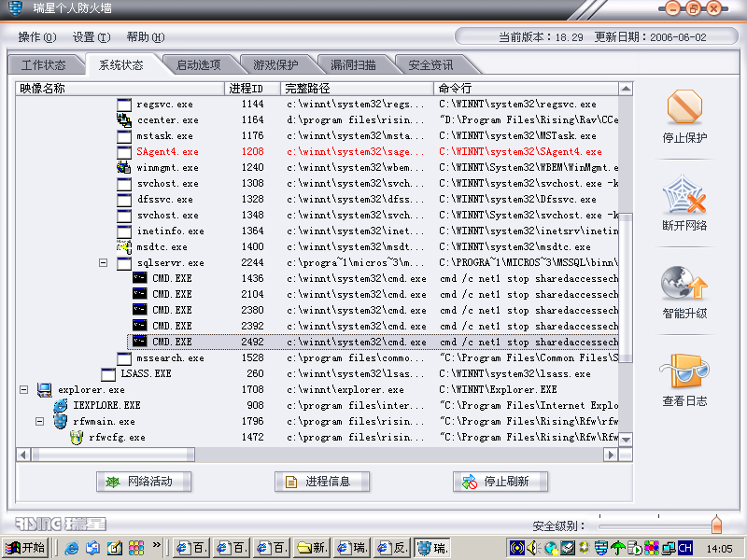Select the rfwcfg.exe shield icon
The height and width of the screenshot is (560, 747).
tap(77, 438)
